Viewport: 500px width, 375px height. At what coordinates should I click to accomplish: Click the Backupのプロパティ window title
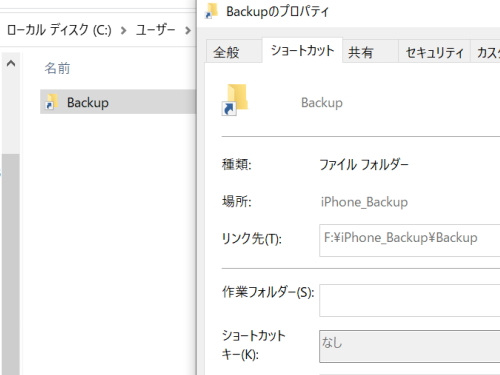[x=277, y=11]
